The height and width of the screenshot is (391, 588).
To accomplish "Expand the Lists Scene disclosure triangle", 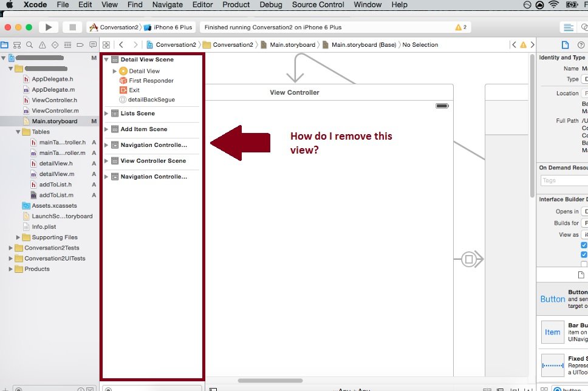I will (107, 114).
